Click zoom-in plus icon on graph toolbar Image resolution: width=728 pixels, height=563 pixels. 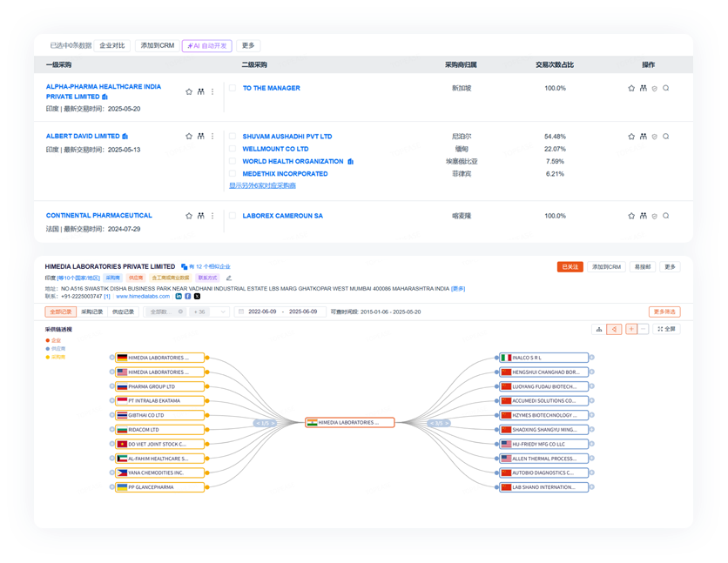point(630,329)
